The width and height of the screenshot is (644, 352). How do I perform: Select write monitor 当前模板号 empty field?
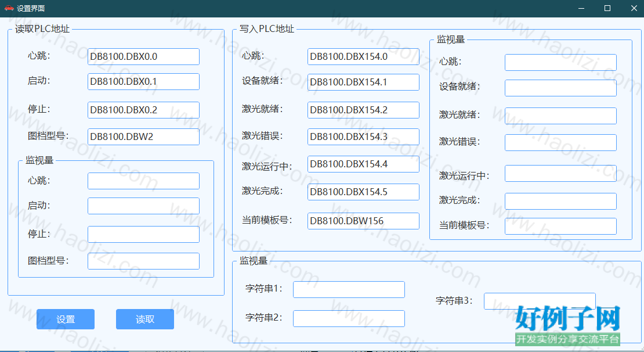(560, 227)
